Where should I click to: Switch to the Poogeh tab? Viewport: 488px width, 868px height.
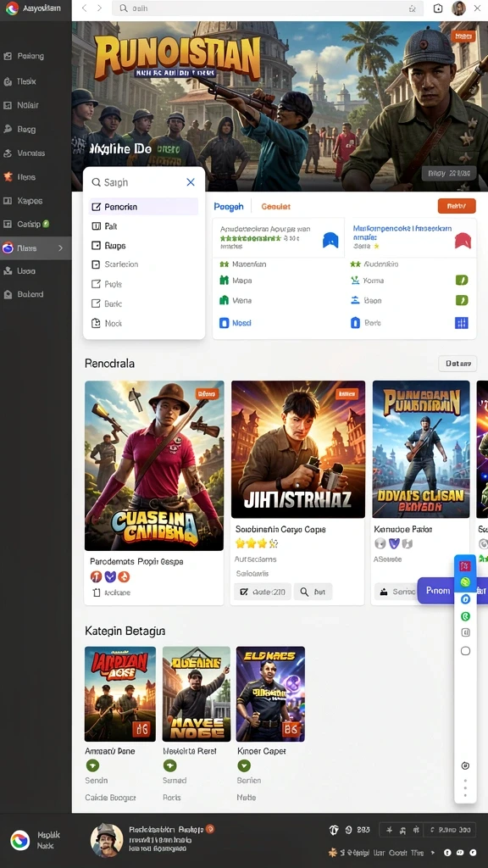pyautogui.click(x=229, y=207)
